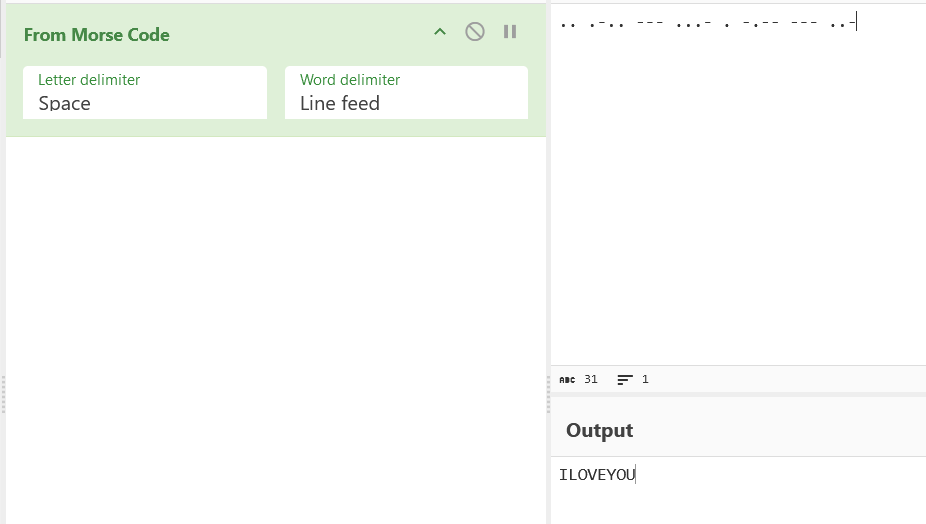Screen dimensions: 926x524
Task: Click the divider bar between input and output
Action: 738,395
